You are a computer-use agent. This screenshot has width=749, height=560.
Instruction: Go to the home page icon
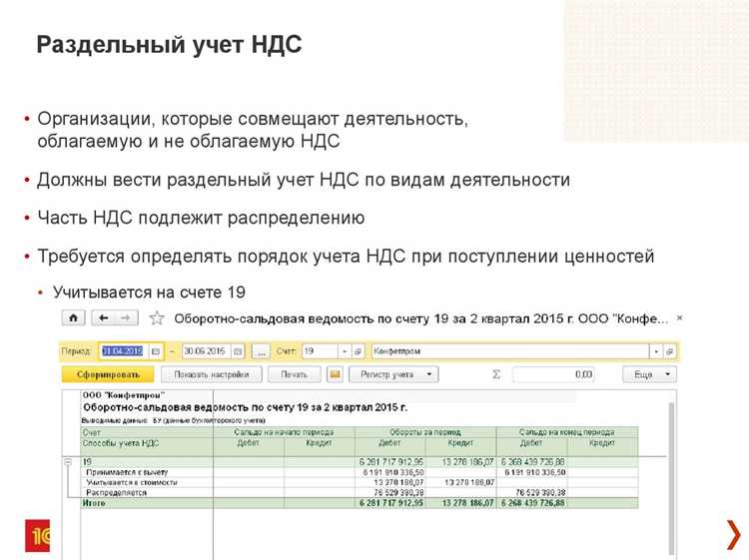(x=73, y=318)
